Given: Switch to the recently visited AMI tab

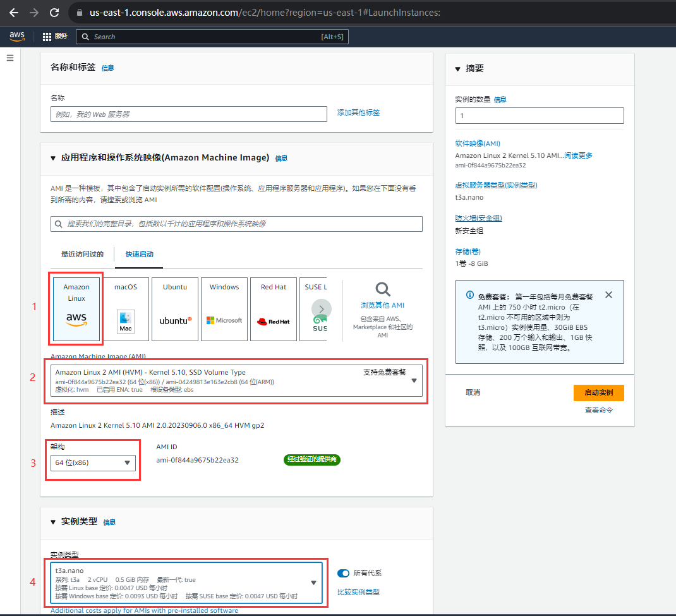Looking at the screenshot, I should 82,254.
